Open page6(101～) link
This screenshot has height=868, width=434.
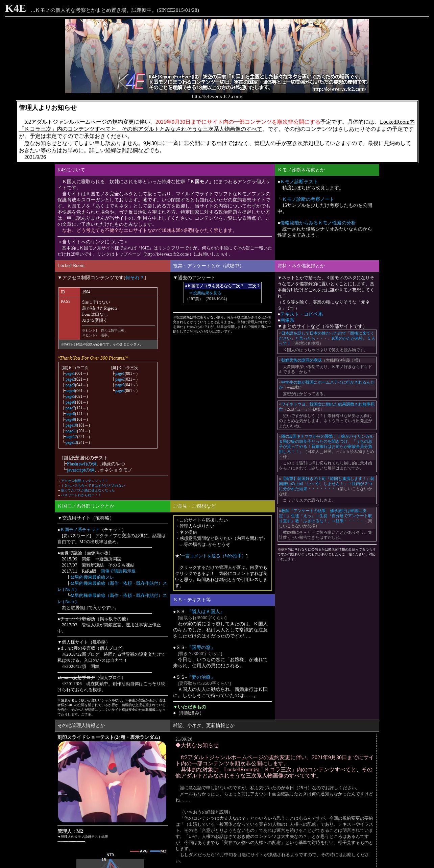(x=70, y=402)
